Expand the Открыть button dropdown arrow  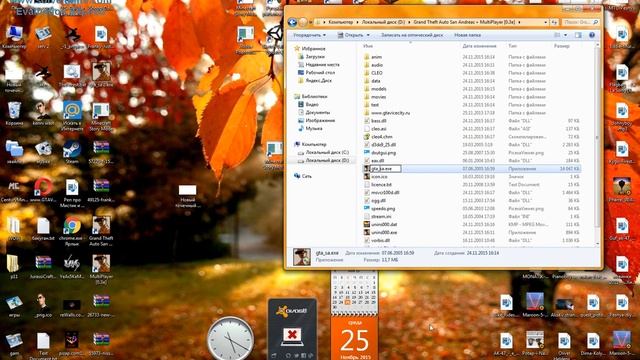click(368, 36)
